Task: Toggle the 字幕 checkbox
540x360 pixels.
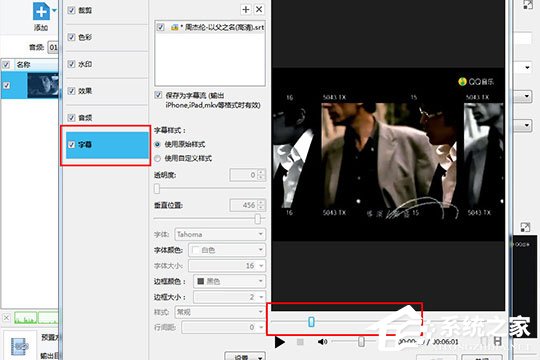Action: 71,145
